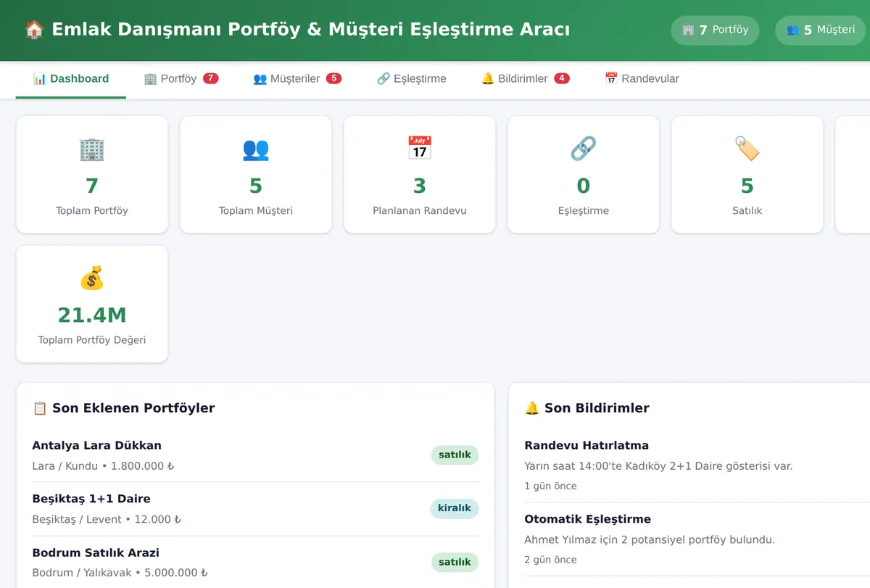Click the chain link icon in Eşleştirme stat card
Viewport: 870px width, 588px height.
pos(584,149)
